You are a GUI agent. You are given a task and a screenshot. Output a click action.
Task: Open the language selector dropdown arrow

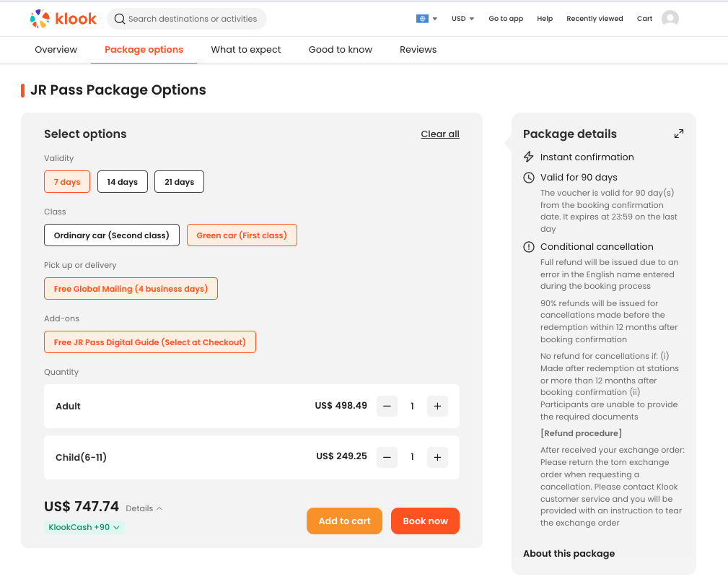pyautogui.click(x=435, y=19)
